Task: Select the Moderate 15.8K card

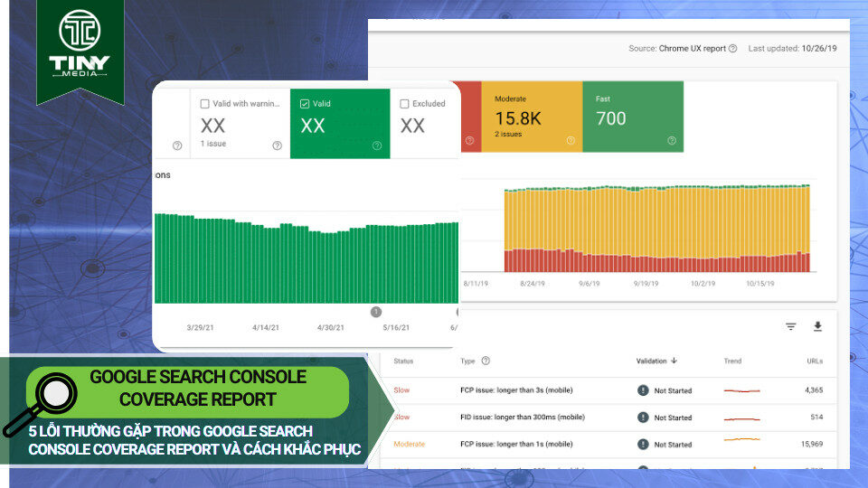Action: coord(532,117)
